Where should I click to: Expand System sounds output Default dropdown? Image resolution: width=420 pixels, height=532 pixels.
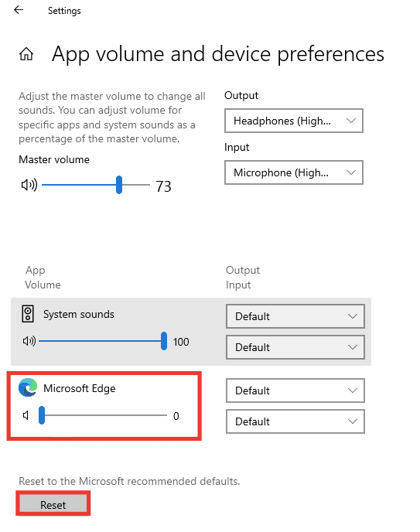pyautogui.click(x=295, y=316)
